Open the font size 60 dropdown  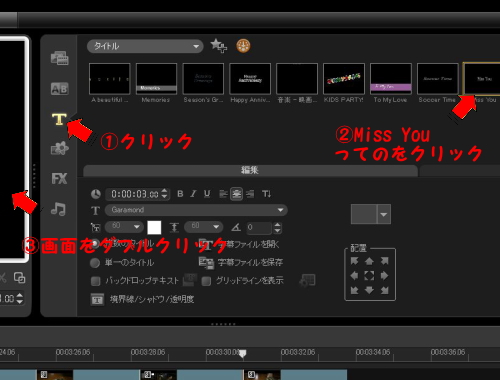[x=124, y=227]
